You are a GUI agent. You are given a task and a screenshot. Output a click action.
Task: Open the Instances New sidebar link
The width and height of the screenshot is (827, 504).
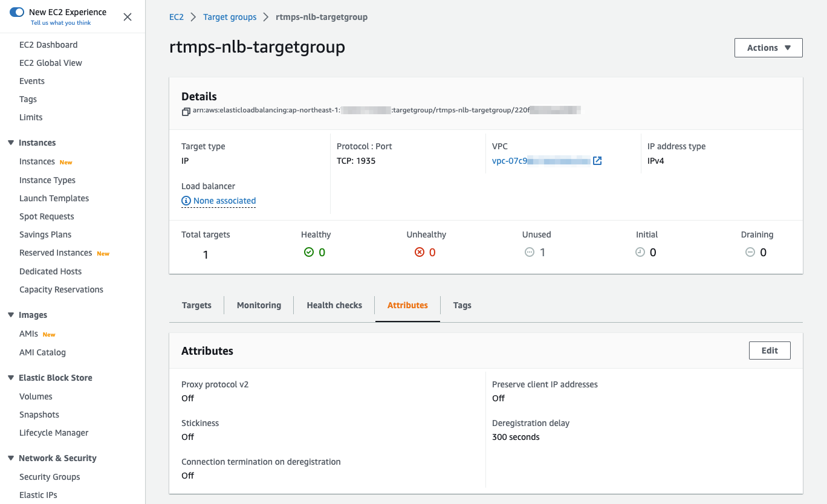click(37, 161)
